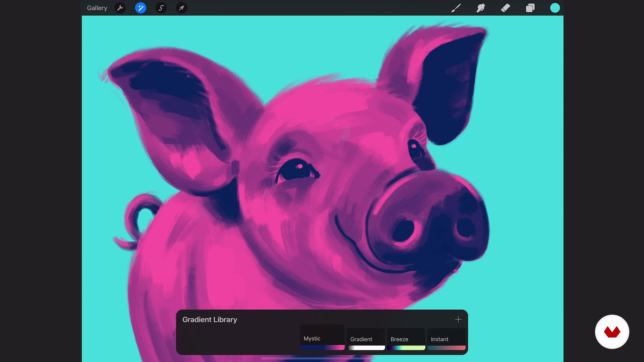This screenshot has height=362, width=644.
Task: Return to the Gallery
Action: point(97,8)
